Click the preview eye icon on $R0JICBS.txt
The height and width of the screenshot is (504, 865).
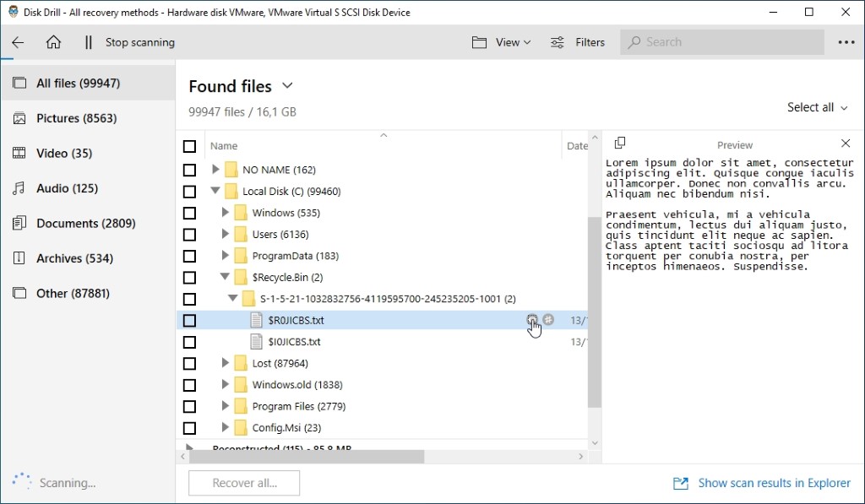click(x=532, y=319)
